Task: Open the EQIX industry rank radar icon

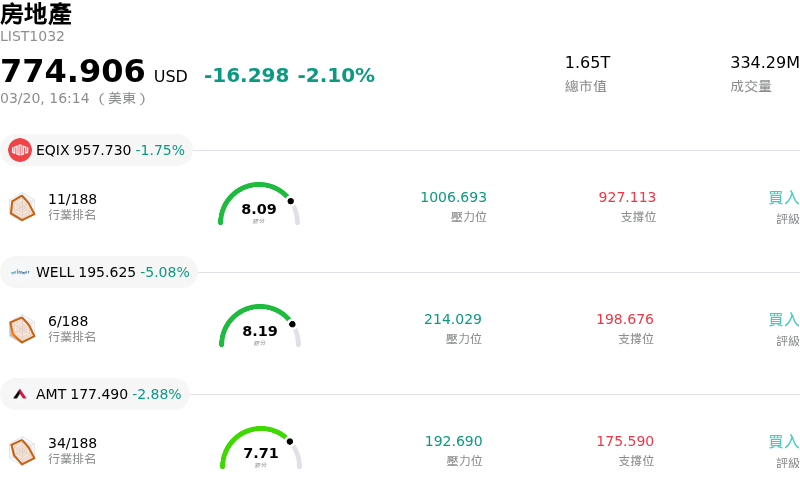Action: point(22,207)
